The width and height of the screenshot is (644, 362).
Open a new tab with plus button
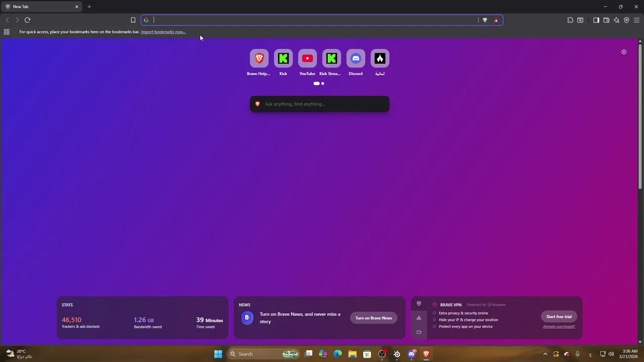tap(89, 7)
